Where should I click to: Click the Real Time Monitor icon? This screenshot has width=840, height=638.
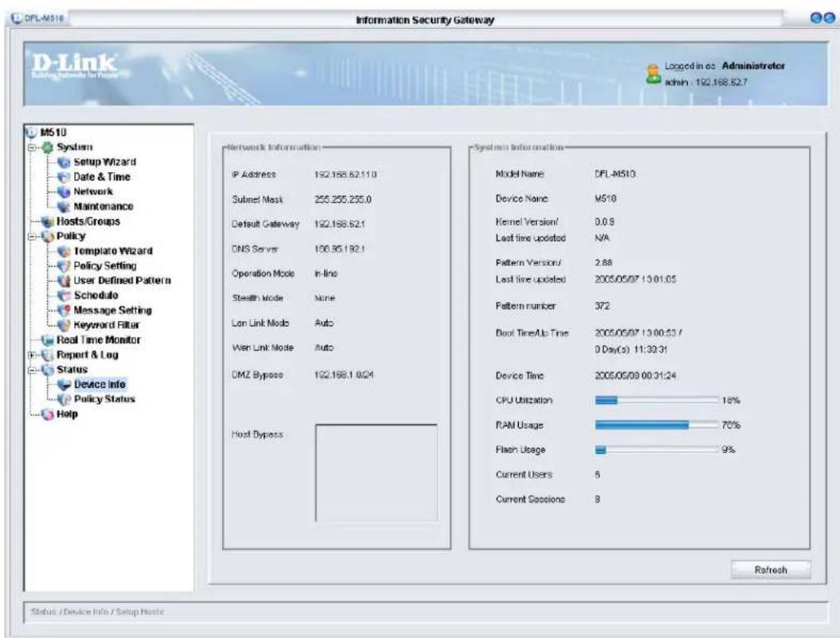[48, 340]
